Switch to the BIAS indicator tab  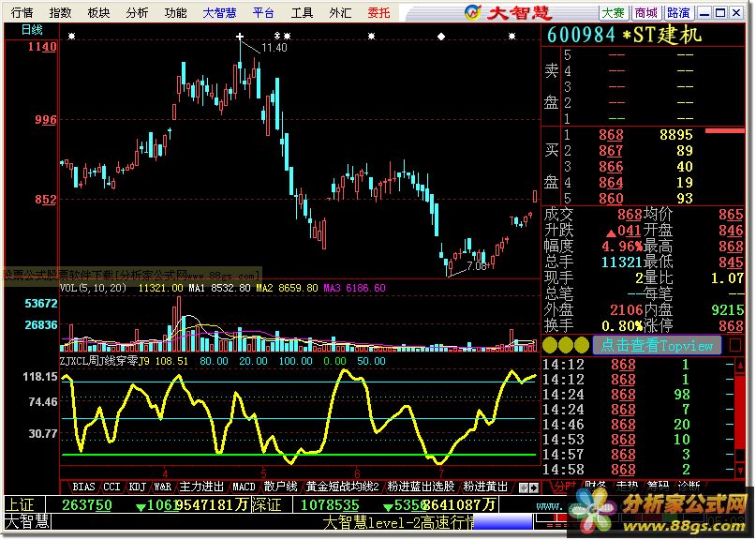pos(83,487)
